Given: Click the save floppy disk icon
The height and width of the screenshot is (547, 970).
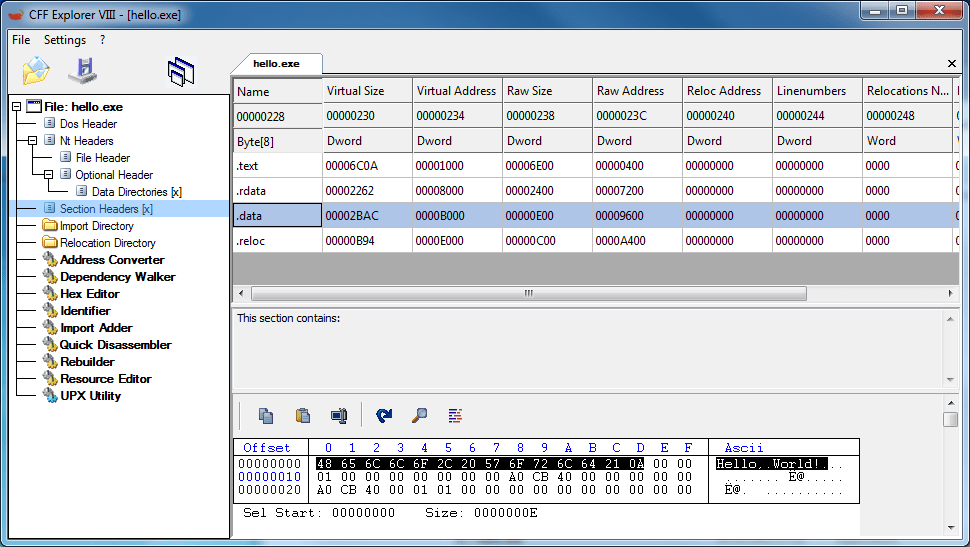Looking at the screenshot, I should [82, 71].
